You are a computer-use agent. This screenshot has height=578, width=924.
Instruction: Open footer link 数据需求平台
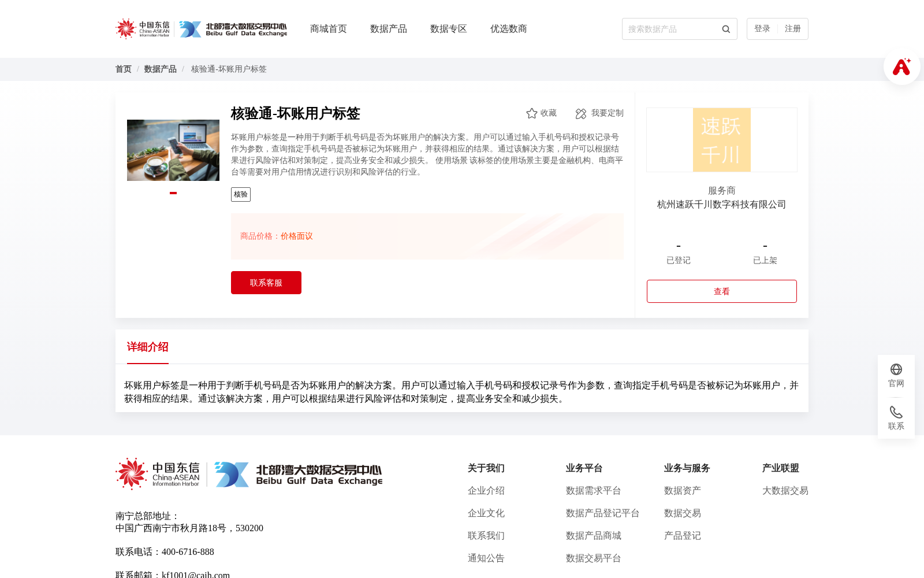[594, 491]
